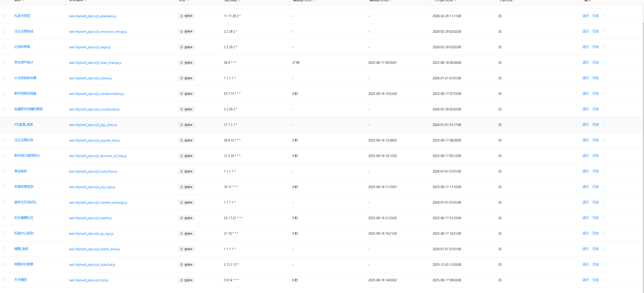Select the checkbox for 红树林养育

(4, 47)
